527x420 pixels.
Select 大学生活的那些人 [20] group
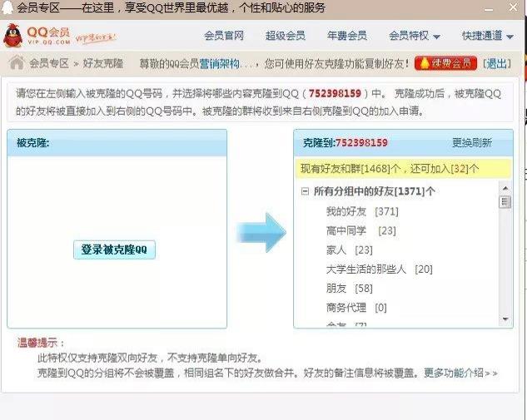click(379, 269)
